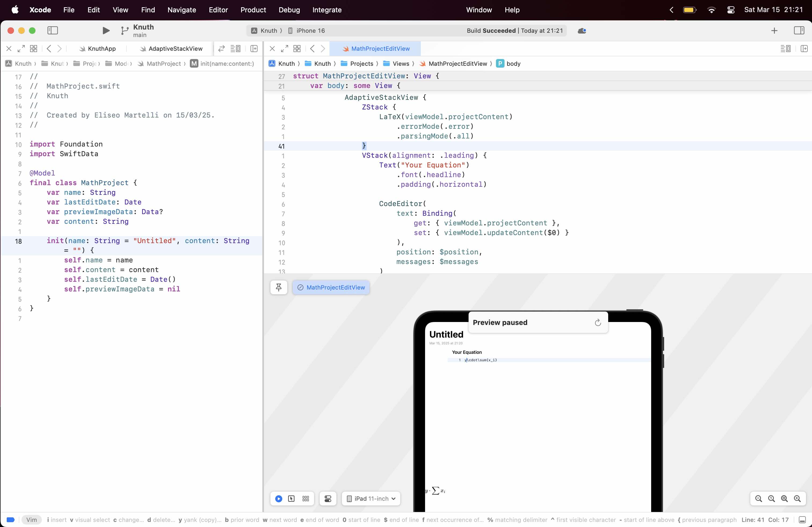Toggle the minimap display icon

[785, 48]
